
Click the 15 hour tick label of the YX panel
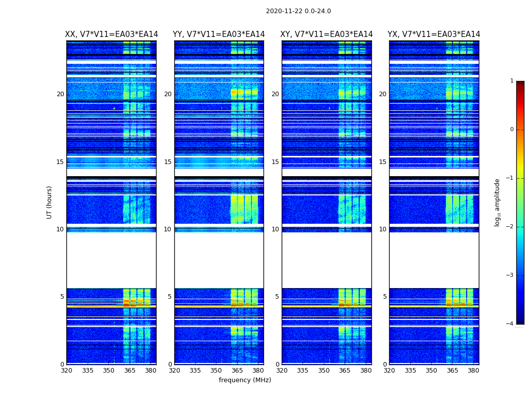(383, 162)
